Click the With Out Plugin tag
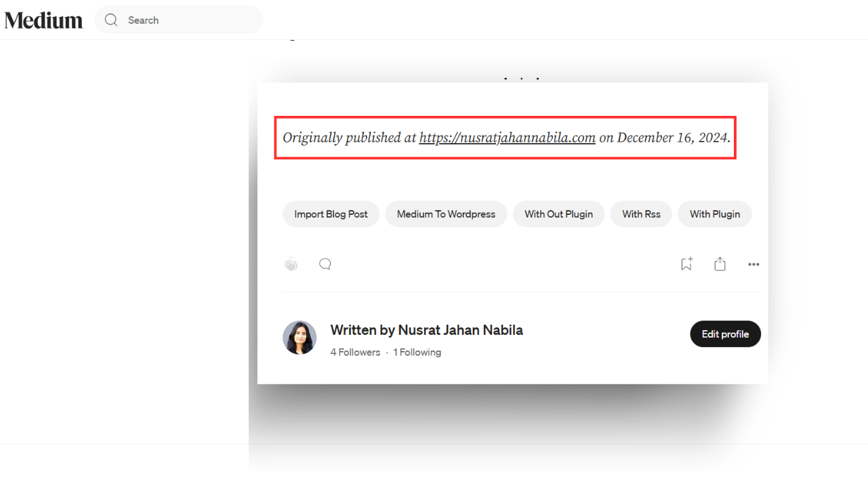 click(x=558, y=214)
